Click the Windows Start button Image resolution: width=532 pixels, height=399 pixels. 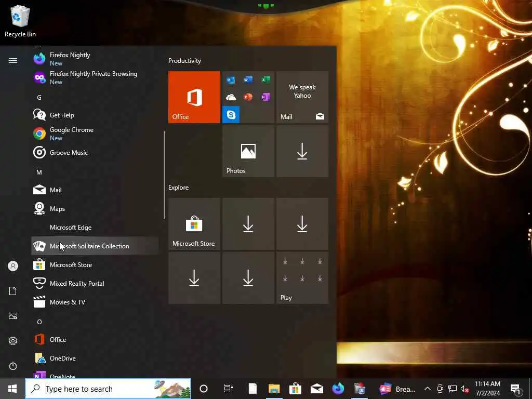point(12,389)
